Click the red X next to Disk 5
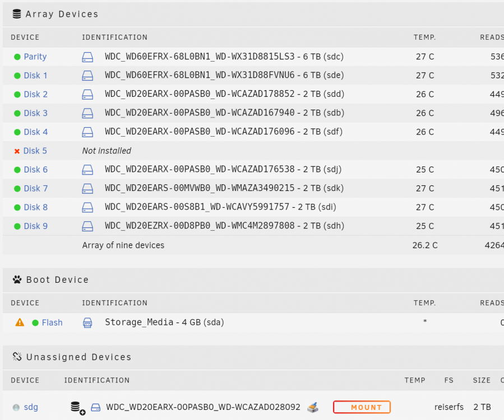Screen dimensions: 504x420 tap(17, 151)
